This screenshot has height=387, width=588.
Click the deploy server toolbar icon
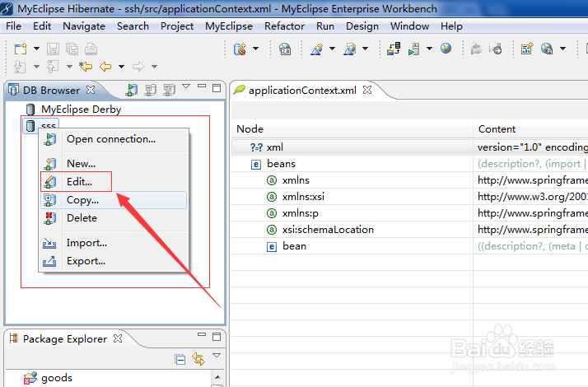[240, 49]
